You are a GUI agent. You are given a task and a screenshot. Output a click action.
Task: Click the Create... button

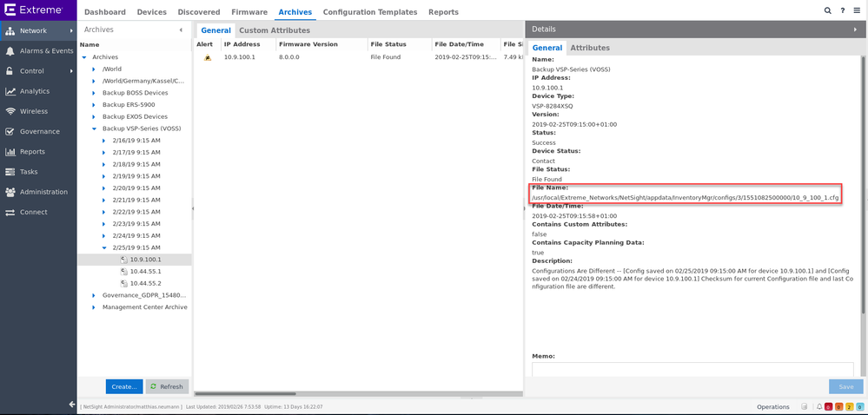tap(123, 386)
